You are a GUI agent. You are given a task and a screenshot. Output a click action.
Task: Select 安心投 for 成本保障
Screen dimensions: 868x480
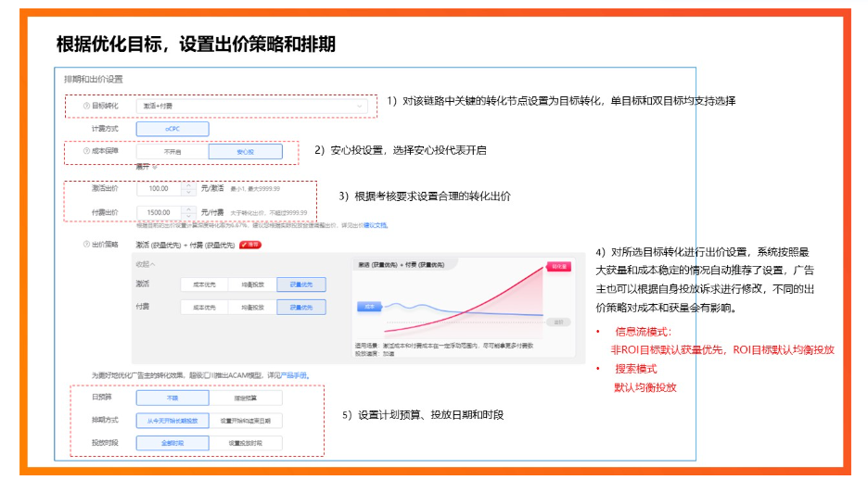[245, 152]
